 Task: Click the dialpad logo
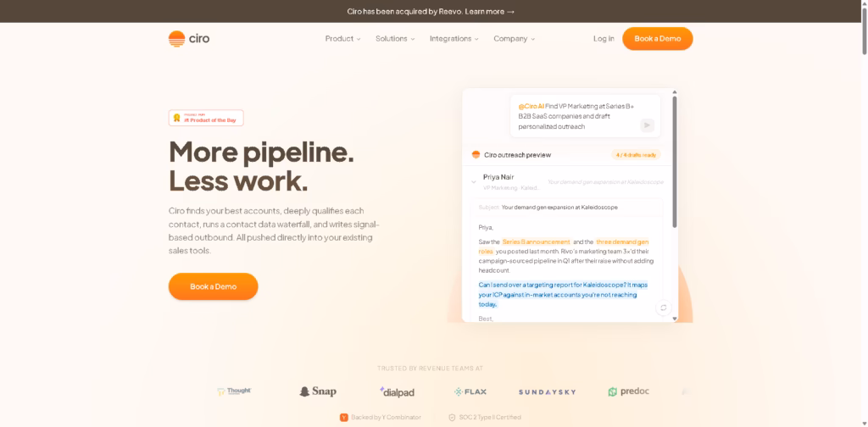click(397, 391)
